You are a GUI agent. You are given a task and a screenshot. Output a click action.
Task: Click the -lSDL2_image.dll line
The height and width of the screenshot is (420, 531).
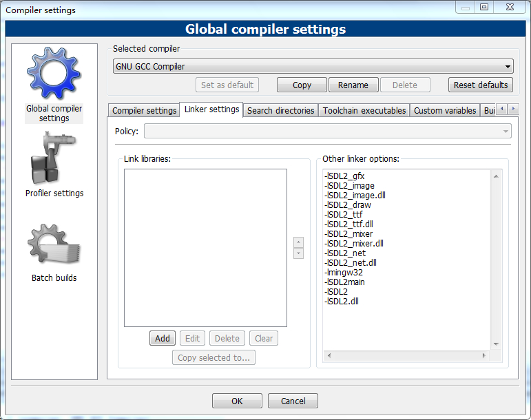(355, 196)
